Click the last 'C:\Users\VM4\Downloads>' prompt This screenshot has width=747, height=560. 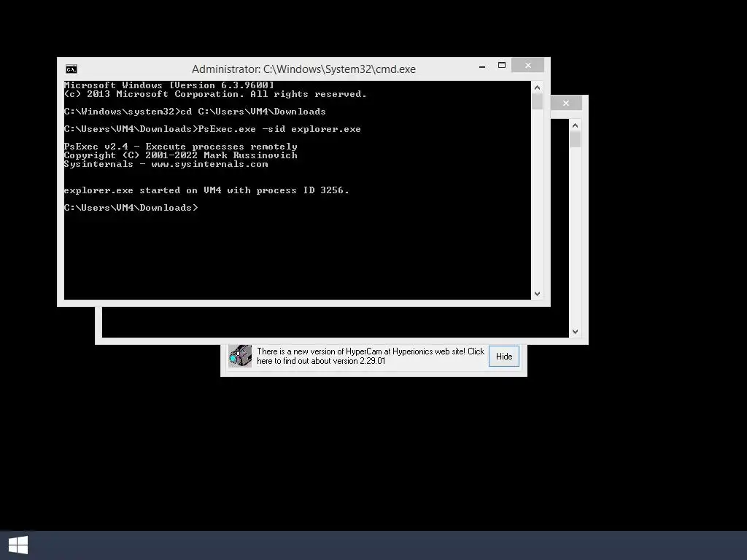131,208
